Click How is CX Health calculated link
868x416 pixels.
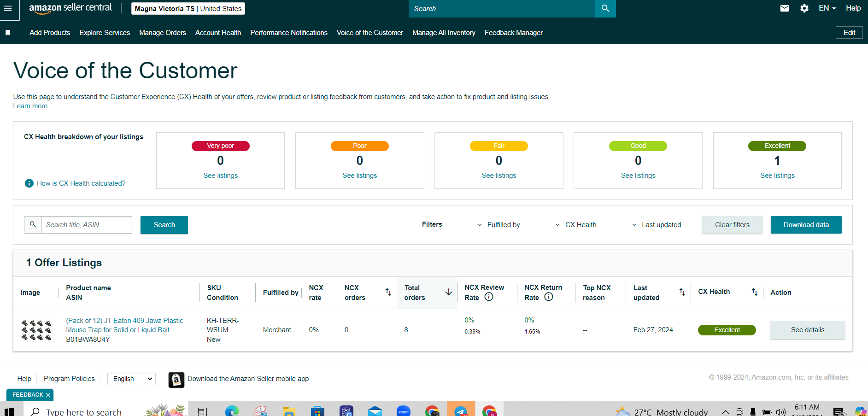[81, 183]
